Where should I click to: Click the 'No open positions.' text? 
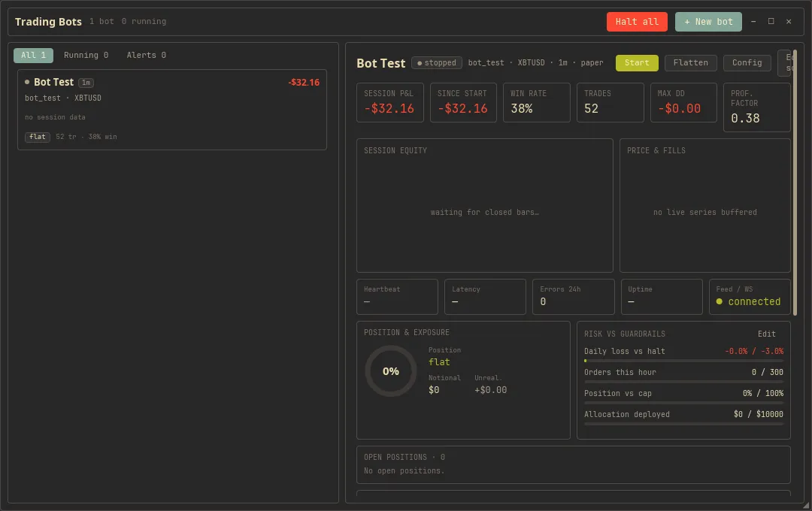point(404,470)
